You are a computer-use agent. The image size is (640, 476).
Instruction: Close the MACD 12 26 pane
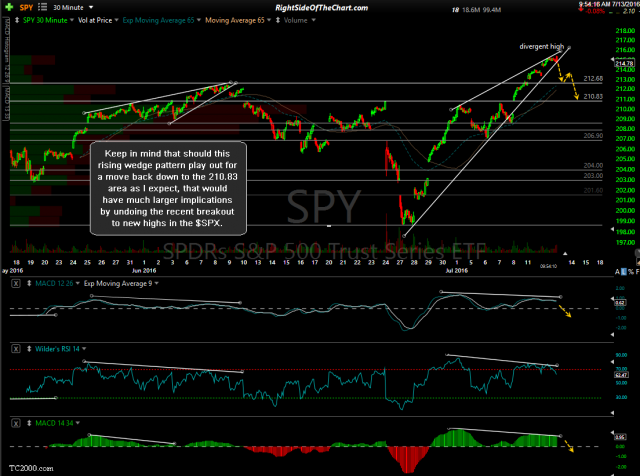(x=16, y=283)
